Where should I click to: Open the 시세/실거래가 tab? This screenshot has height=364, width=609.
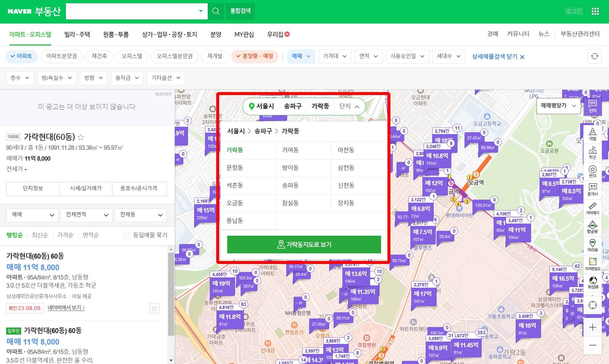point(86,188)
